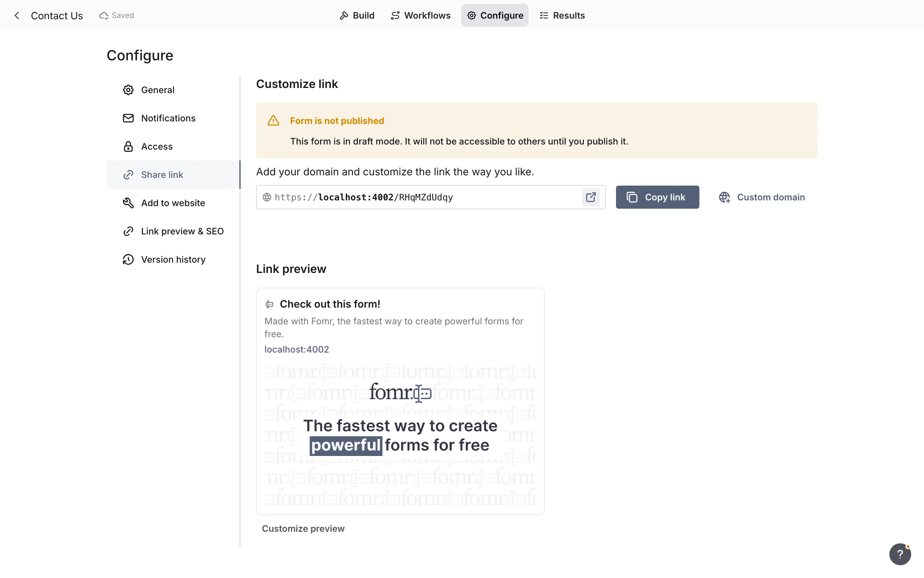This screenshot has height=578, width=924.
Task: Click the clock icon beside Version history
Action: (128, 259)
